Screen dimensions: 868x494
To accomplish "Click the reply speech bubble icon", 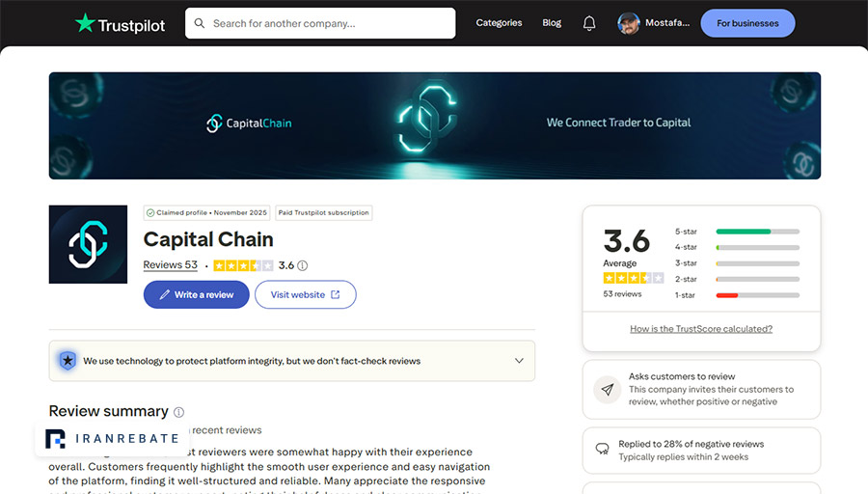I will [x=602, y=449].
